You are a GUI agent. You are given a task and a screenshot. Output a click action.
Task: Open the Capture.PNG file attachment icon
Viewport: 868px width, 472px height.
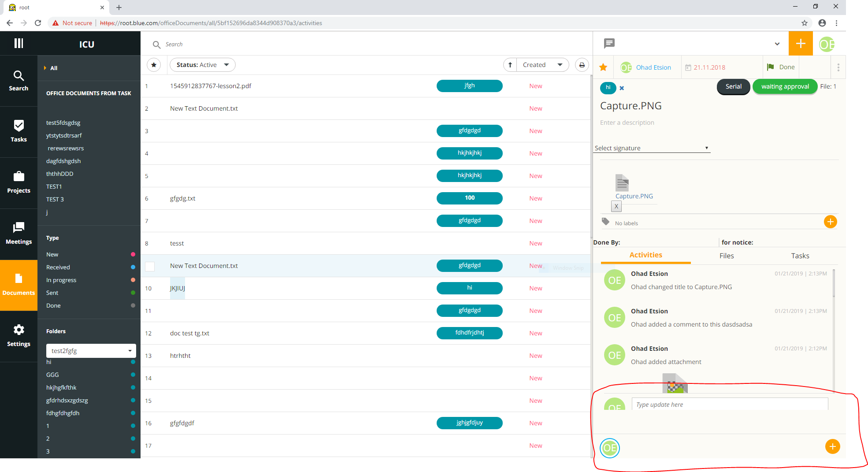622,182
